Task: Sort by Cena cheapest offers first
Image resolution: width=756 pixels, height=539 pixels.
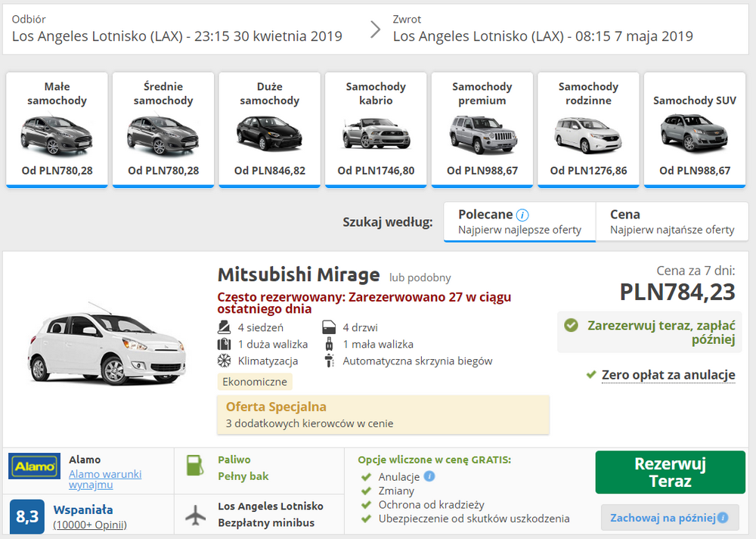Action: pos(672,221)
